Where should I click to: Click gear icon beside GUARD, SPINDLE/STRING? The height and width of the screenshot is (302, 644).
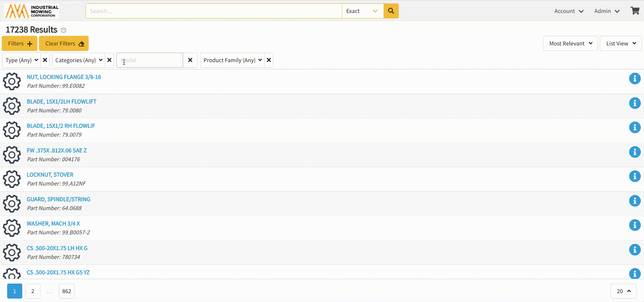click(12, 203)
